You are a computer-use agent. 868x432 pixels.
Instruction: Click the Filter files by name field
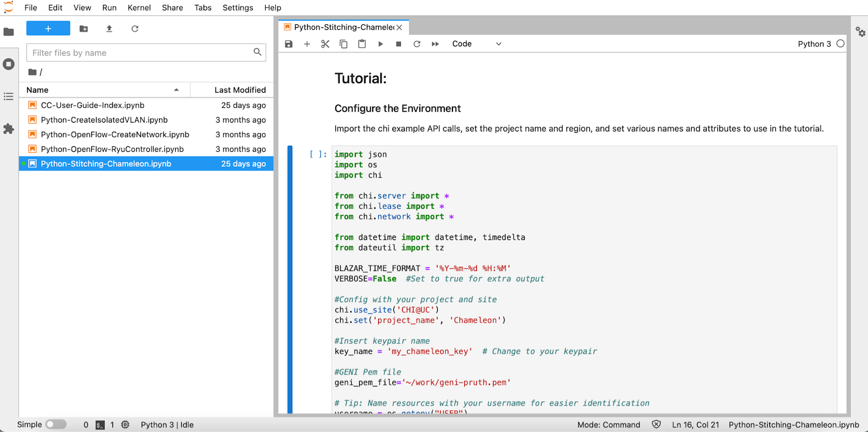[x=140, y=53]
